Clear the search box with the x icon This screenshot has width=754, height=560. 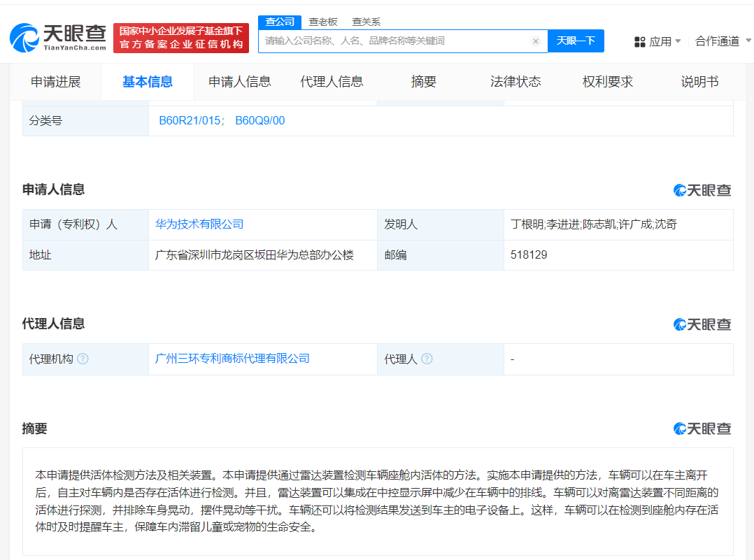tap(536, 41)
